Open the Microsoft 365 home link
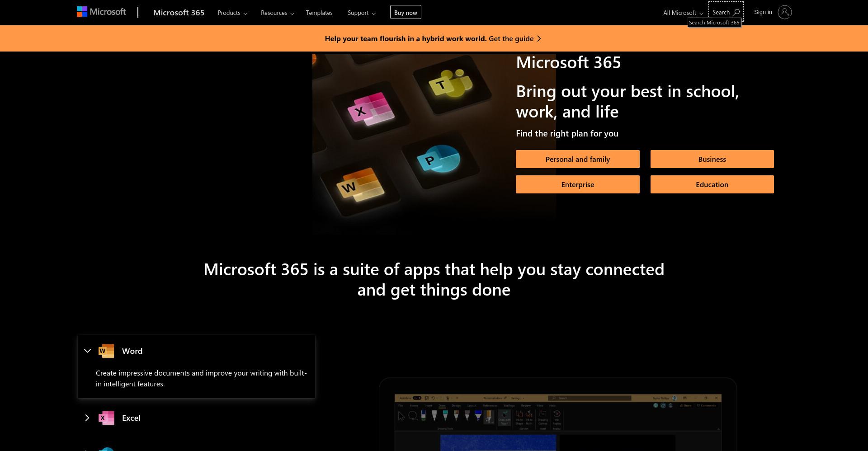This screenshot has height=451, width=868. (179, 13)
